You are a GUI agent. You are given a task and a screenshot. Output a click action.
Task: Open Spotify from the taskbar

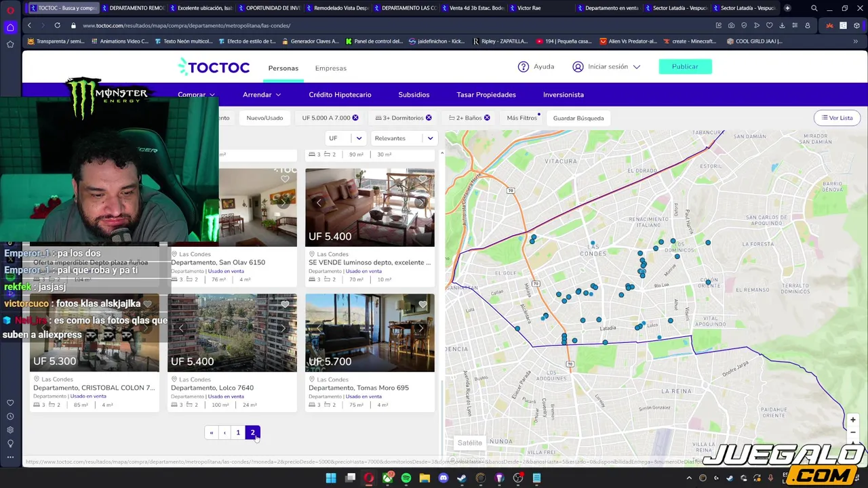pos(406,478)
